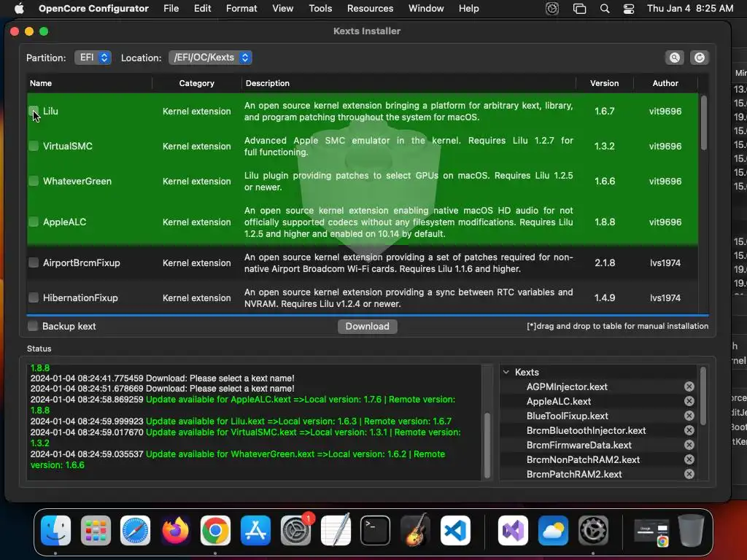This screenshot has height=560, width=747.
Task: Remove AppleALC.kext from Kexts list
Action: 689,402
